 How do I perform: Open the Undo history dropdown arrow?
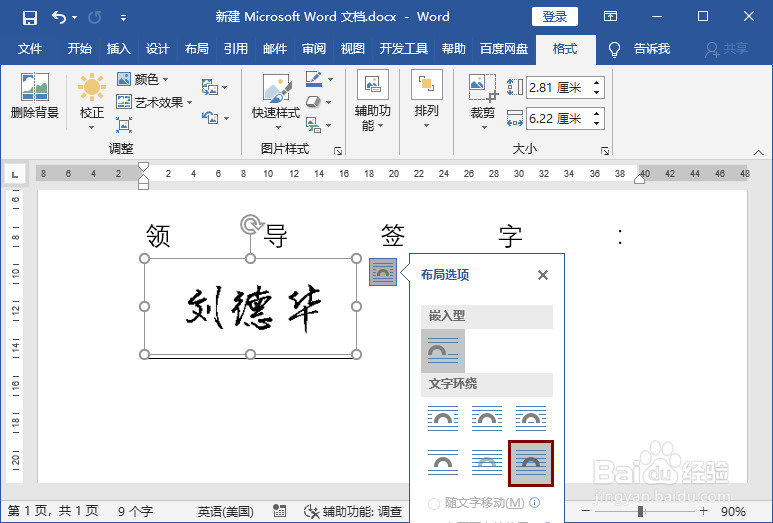click(x=74, y=18)
